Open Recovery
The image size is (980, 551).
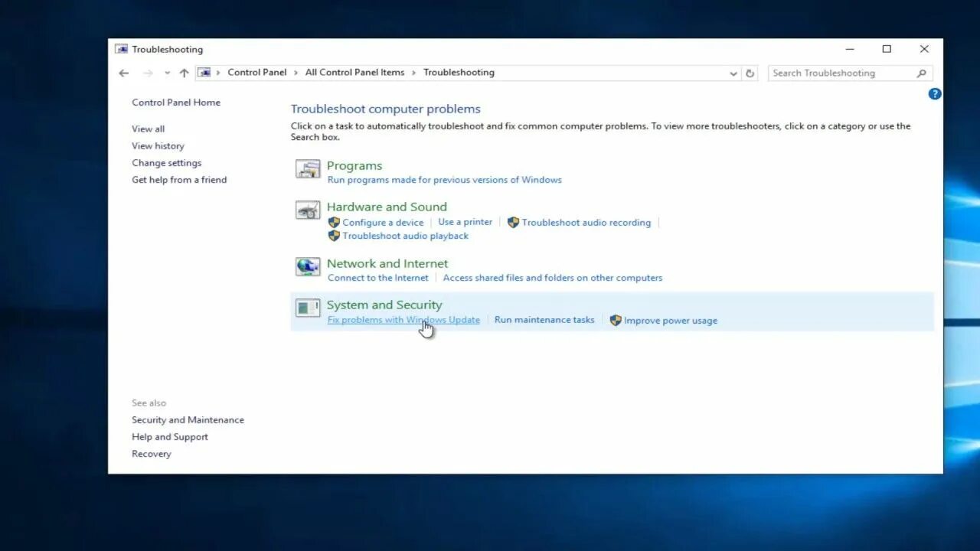click(152, 454)
